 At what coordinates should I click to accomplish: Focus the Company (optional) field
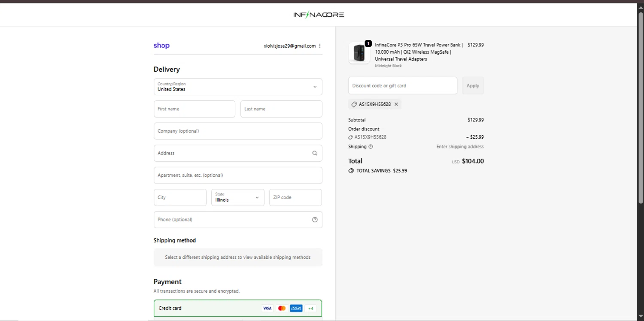(x=238, y=131)
